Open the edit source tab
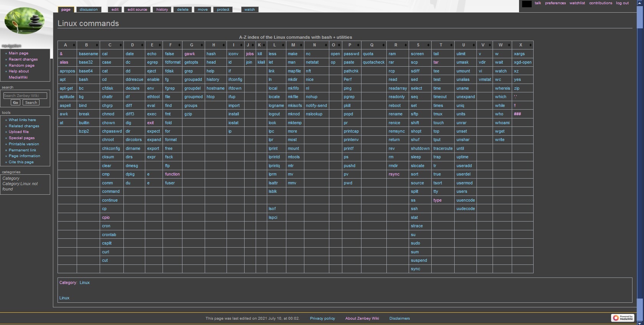This screenshot has height=325, width=644. pos(137,10)
